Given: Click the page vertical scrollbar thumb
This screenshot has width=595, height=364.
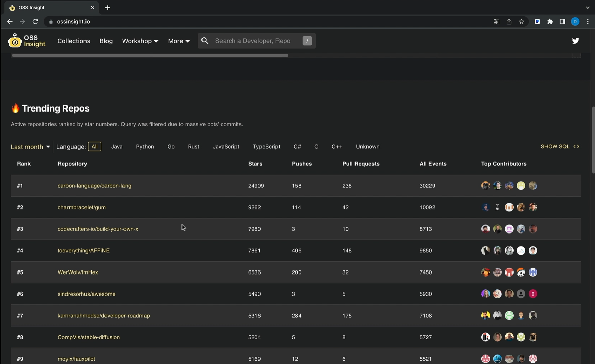Looking at the screenshot, I should [593, 140].
